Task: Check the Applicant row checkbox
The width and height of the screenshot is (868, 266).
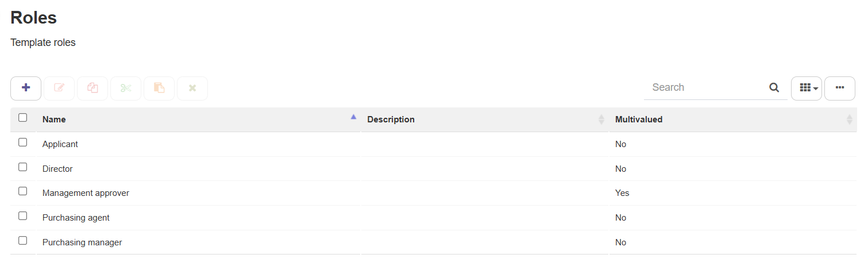Action: coord(23,142)
